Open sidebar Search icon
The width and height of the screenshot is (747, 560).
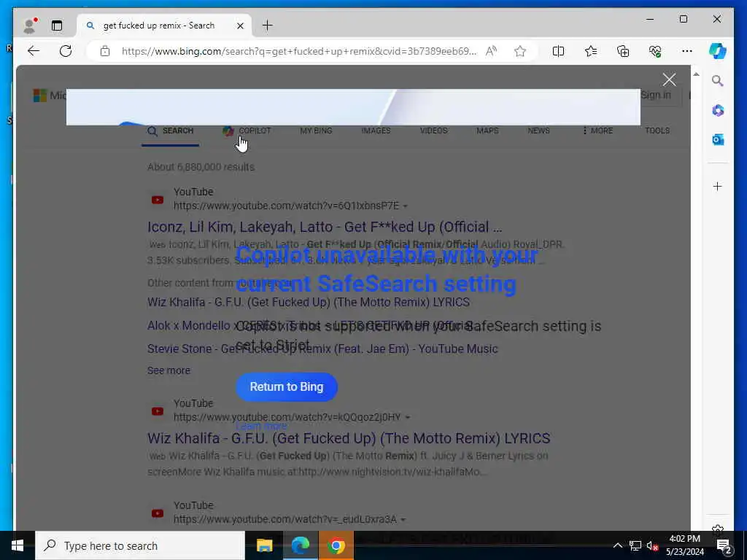point(718,81)
